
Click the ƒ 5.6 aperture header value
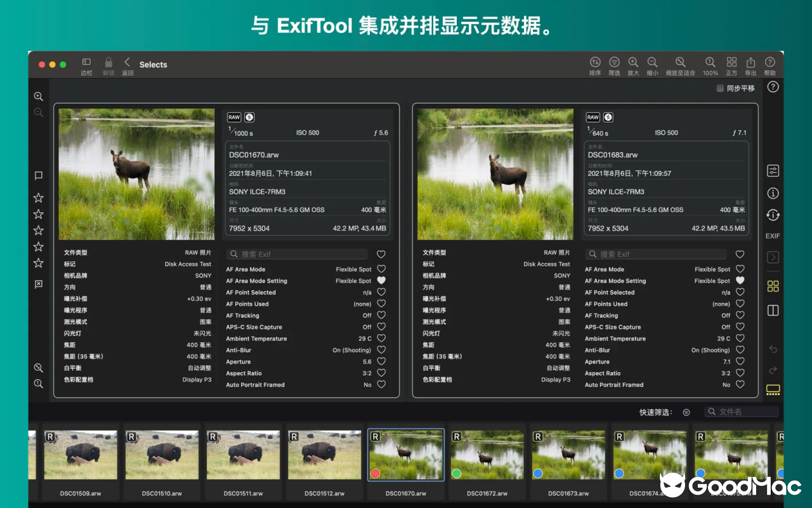pos(381,133)
